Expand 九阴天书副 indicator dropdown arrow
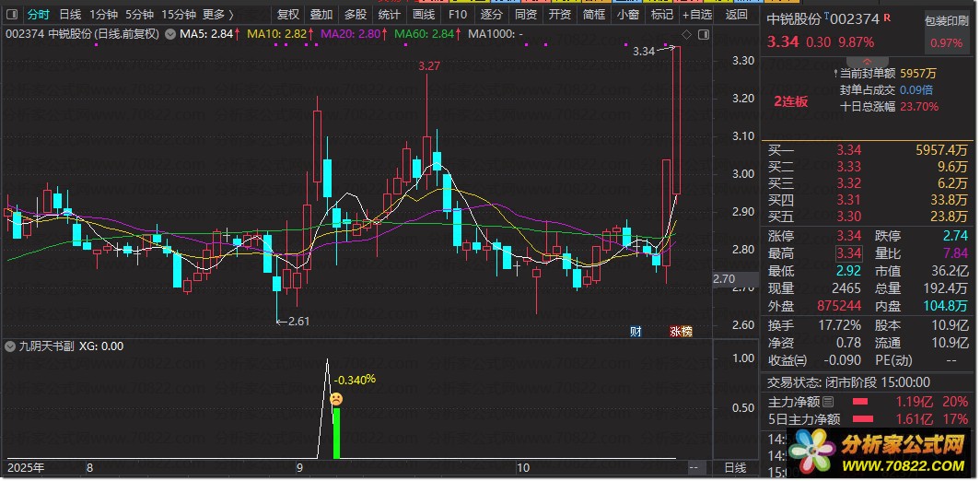The height and width of the screenshot is (481, 980). (9, 346)
